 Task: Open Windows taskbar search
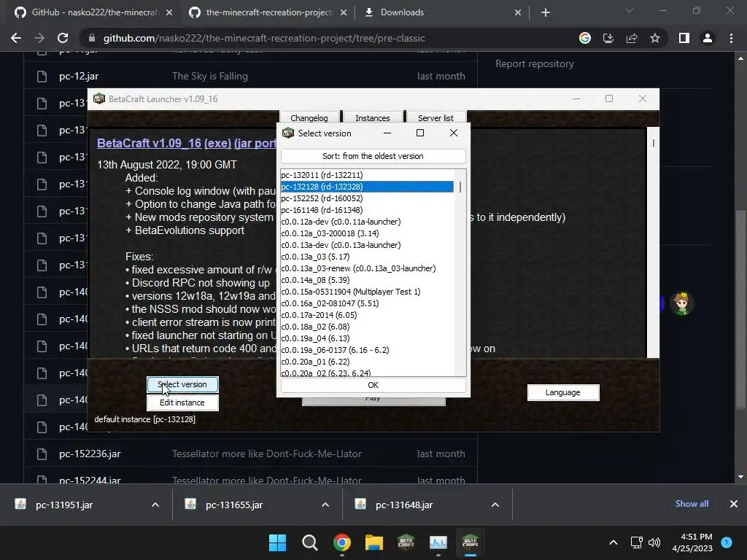click(309, 542)
